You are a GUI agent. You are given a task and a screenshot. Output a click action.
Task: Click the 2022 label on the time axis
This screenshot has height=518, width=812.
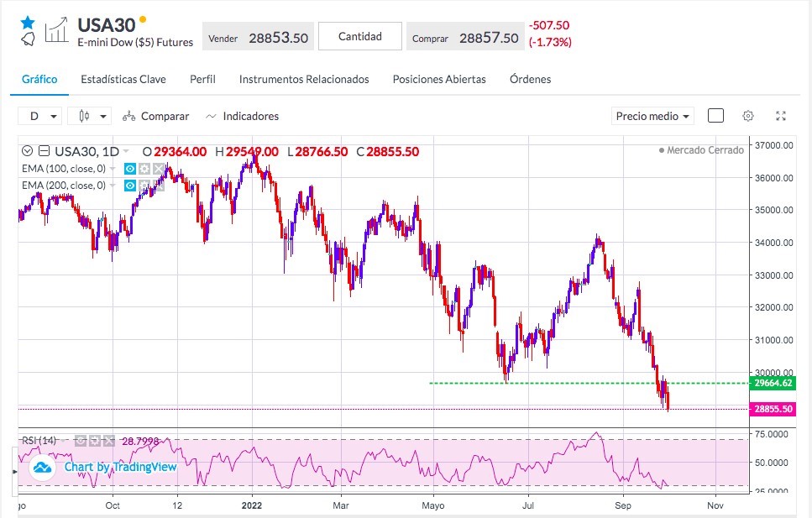252,505
